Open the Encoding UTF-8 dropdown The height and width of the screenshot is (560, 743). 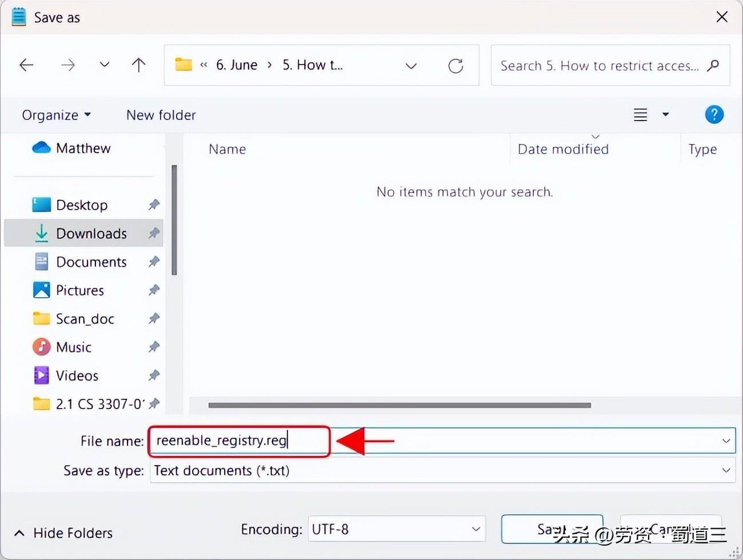click(476, 529)
